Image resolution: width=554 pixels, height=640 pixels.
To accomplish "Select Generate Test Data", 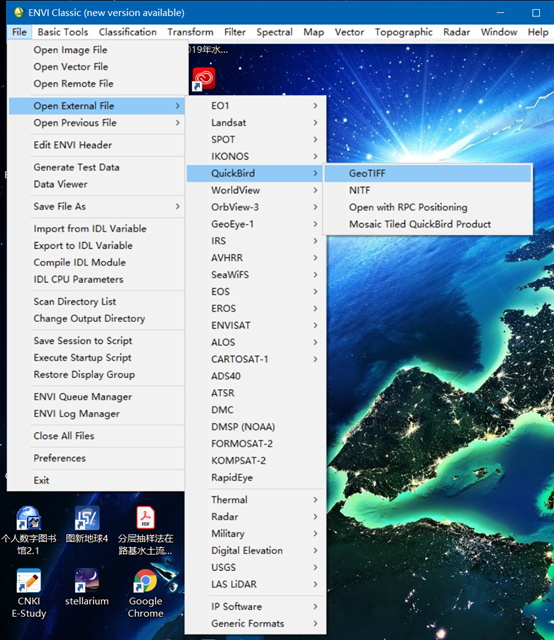I will click(x=97, y=167).
